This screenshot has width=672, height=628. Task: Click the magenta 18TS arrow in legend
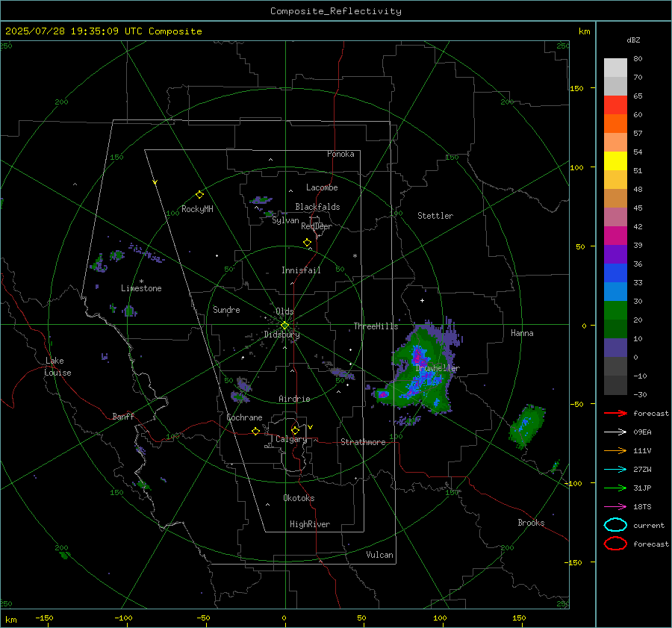point(615,507)
